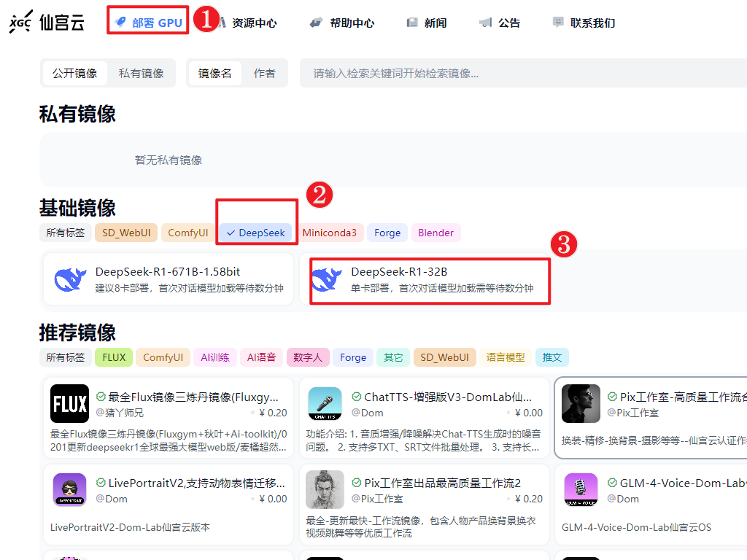747x560 pixels.
Task: Click verified badge on 最全Flux镜像 card
Action: point(101,397)
